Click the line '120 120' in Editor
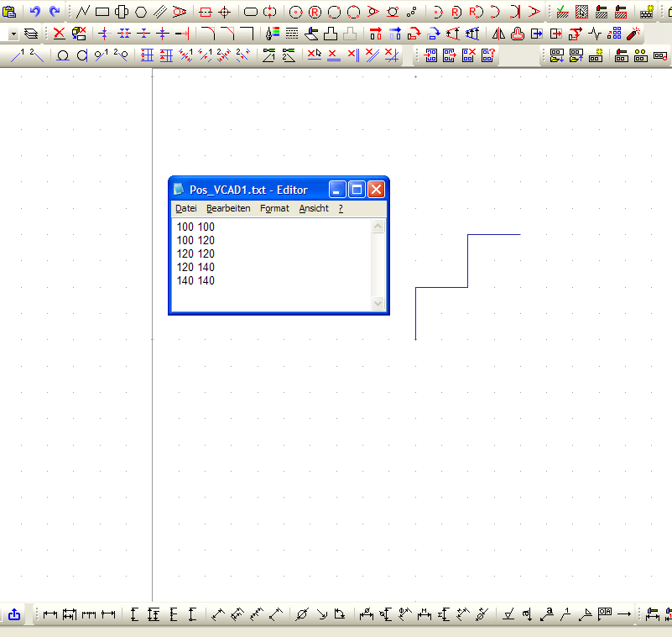The height and width of the screenshot is (637, 672). coord(195,253)
